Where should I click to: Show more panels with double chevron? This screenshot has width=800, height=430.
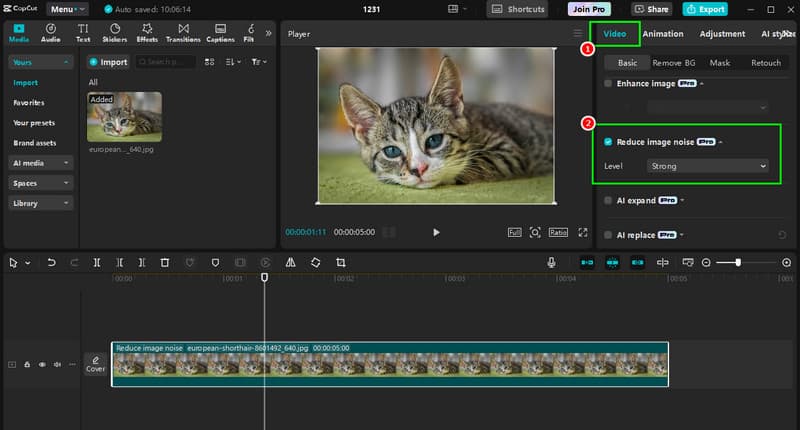(268, 33)
